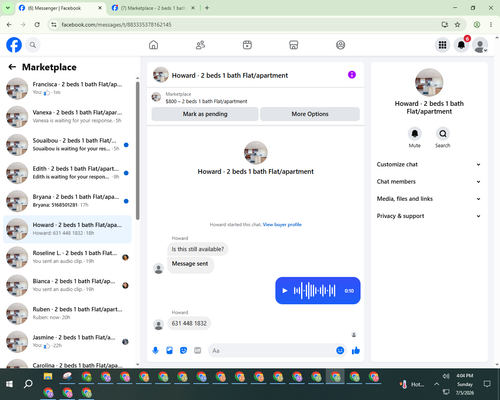Expand the Chat members section

point(429,182)
